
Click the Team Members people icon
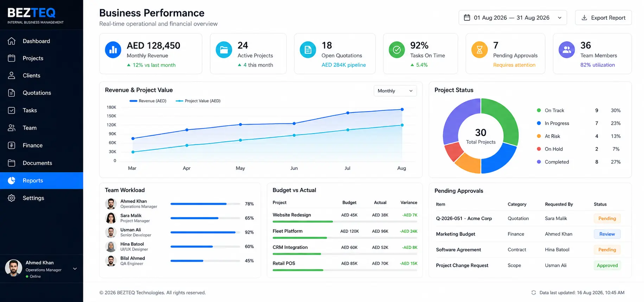(567, 50)
